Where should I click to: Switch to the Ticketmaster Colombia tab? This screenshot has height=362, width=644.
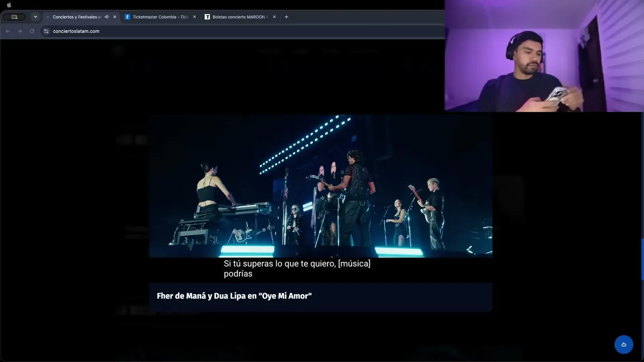click(x=160, y=17)
